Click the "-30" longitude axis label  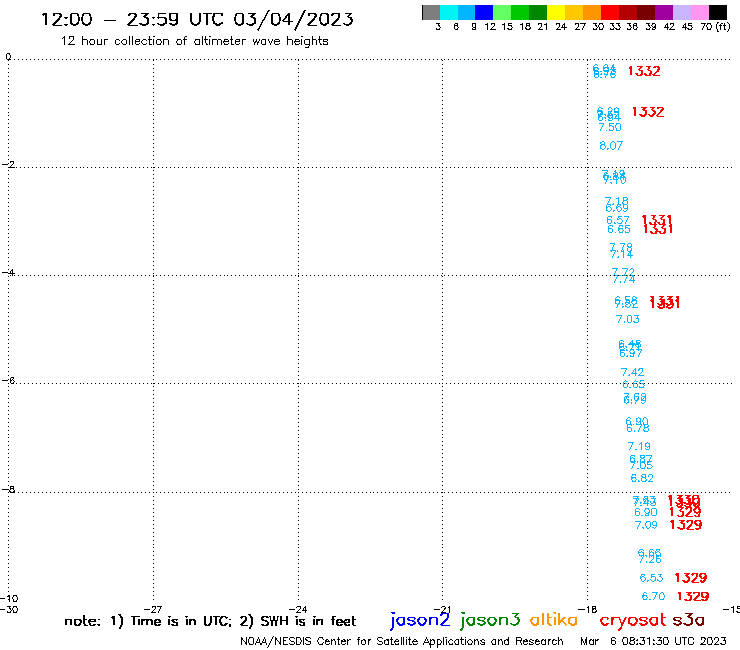click(9, 609)
